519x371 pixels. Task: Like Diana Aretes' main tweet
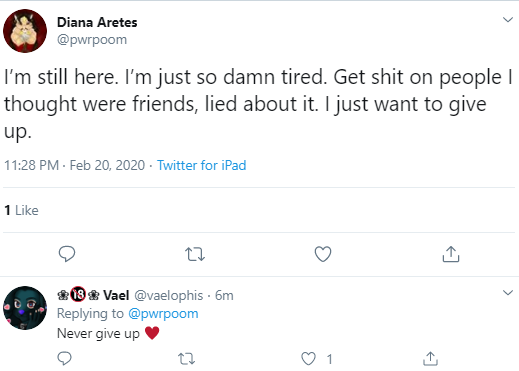point(323,254)
